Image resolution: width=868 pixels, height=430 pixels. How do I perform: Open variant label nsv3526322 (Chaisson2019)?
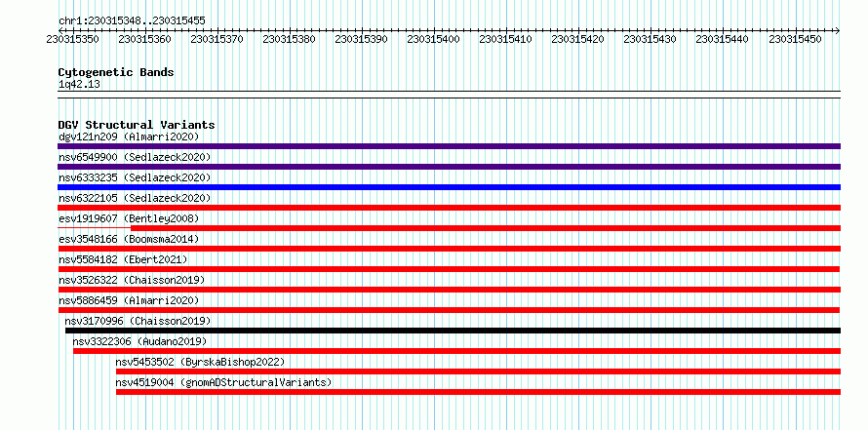pyautogui.click(x=132, y=280)
